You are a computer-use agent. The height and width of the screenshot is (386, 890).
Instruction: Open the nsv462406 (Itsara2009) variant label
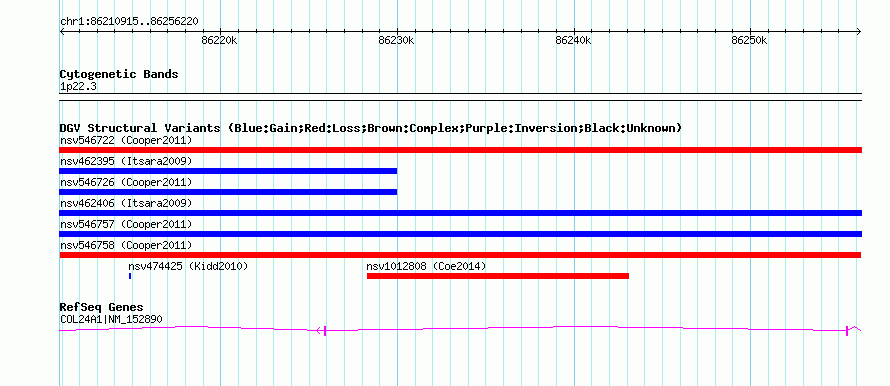coord(126,203)
